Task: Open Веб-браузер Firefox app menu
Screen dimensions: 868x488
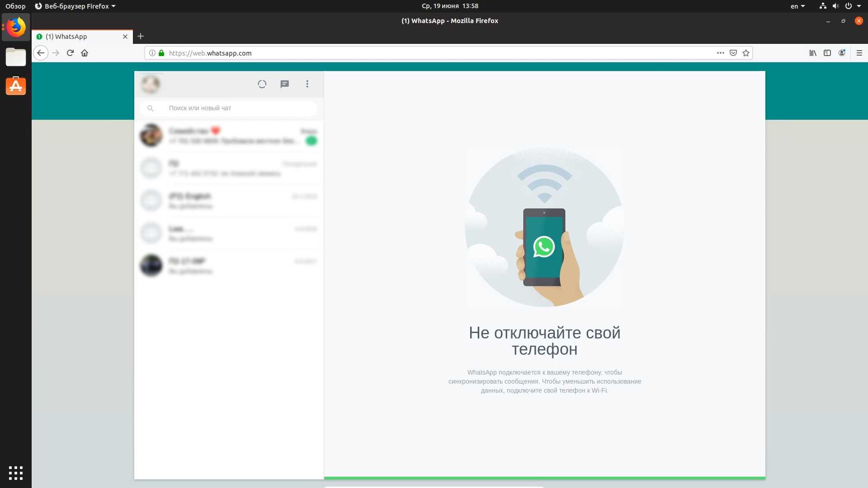Action: (75, 6)
